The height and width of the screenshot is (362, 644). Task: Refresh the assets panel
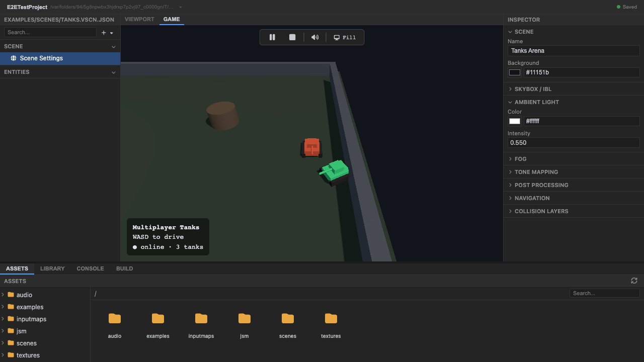(x=634, y=281)
